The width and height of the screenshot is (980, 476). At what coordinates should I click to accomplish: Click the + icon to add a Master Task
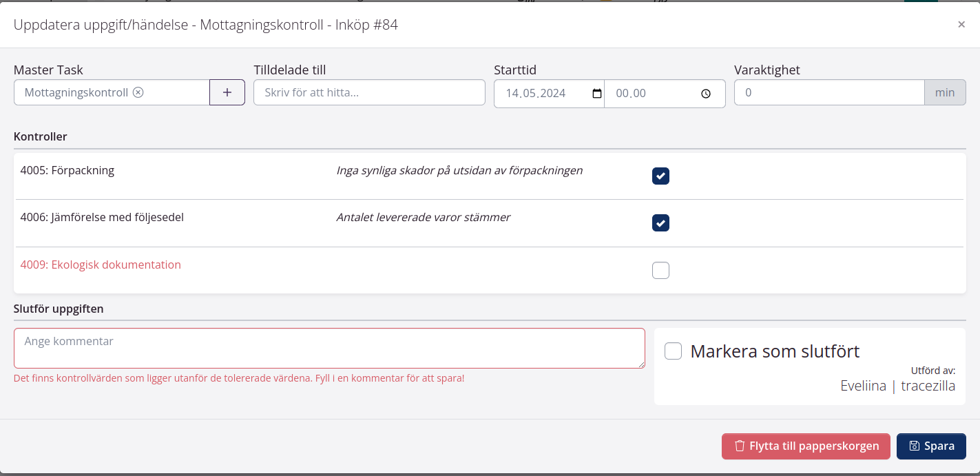(x=227, y=92)
